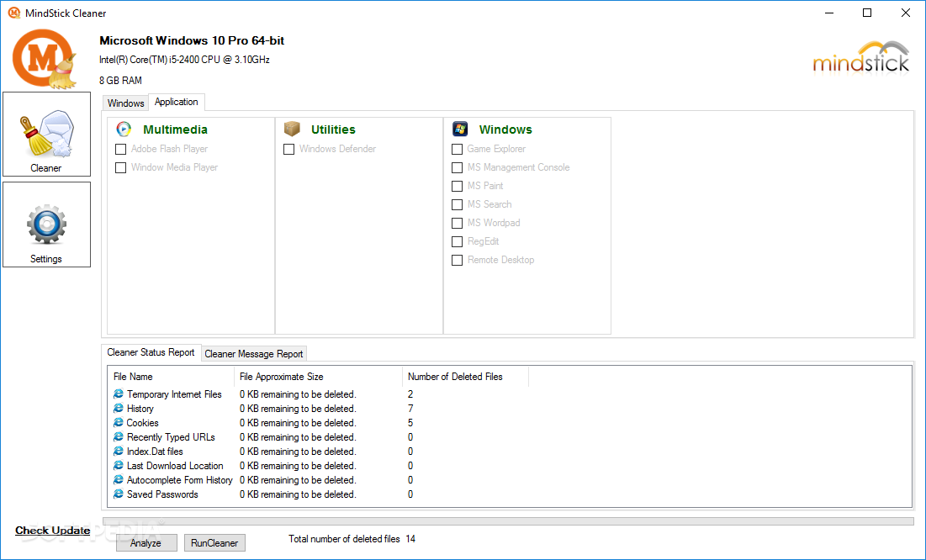Open the Cleaner Status Report tab

151,352
